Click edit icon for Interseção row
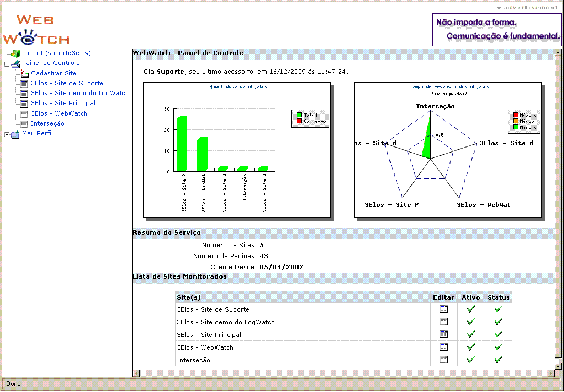This screenshot has width=564, height=392. [443, 360]
